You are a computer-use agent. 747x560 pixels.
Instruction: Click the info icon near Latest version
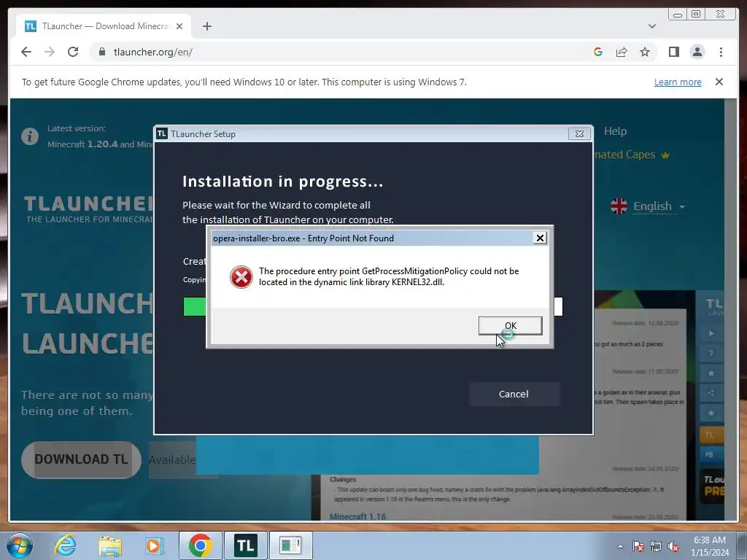29,136
